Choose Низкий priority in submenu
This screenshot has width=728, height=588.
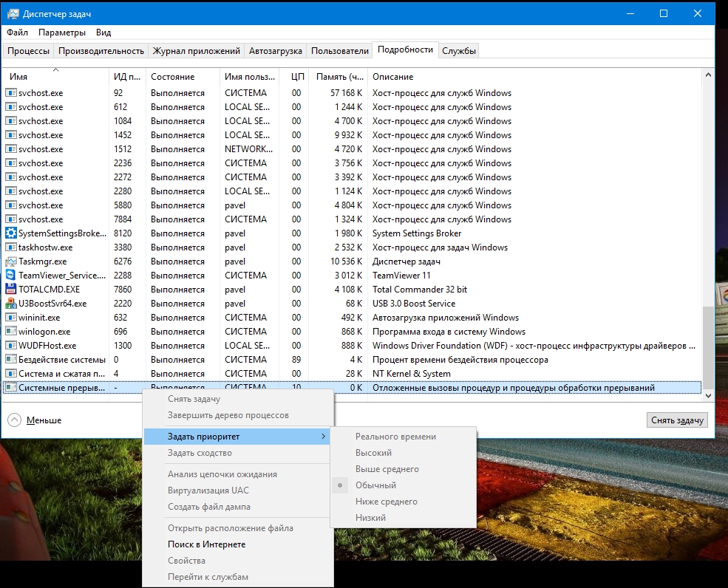pos(370,518)
